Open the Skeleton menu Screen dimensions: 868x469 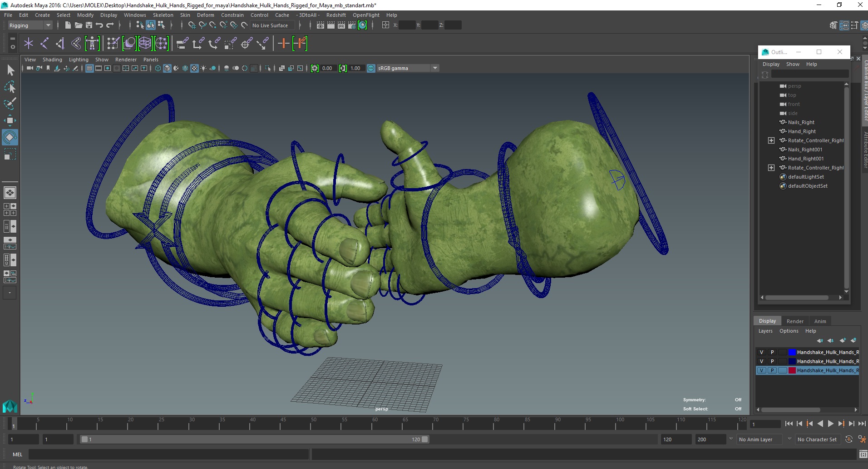pyautogui.click(x=163, y=15)
